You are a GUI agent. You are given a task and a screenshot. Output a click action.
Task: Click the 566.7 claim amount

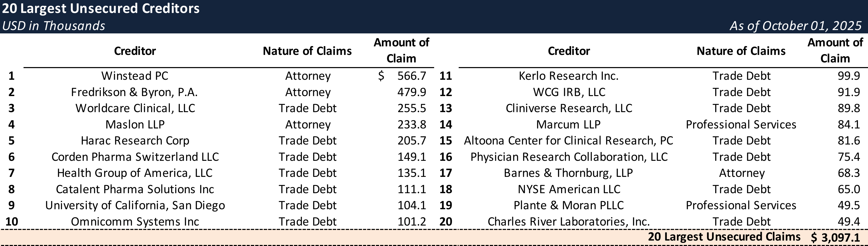(411, 76)
